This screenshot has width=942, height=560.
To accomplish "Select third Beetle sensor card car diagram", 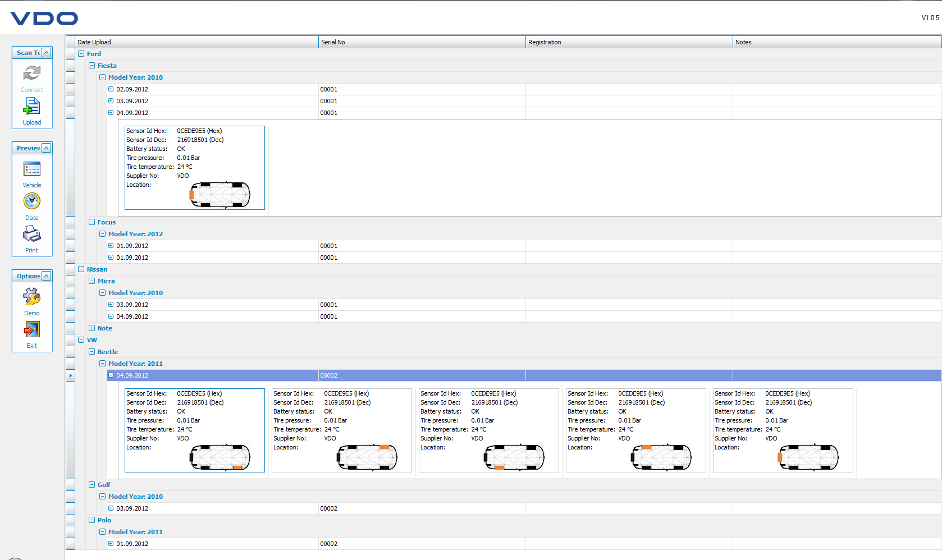I will point(514,457).
